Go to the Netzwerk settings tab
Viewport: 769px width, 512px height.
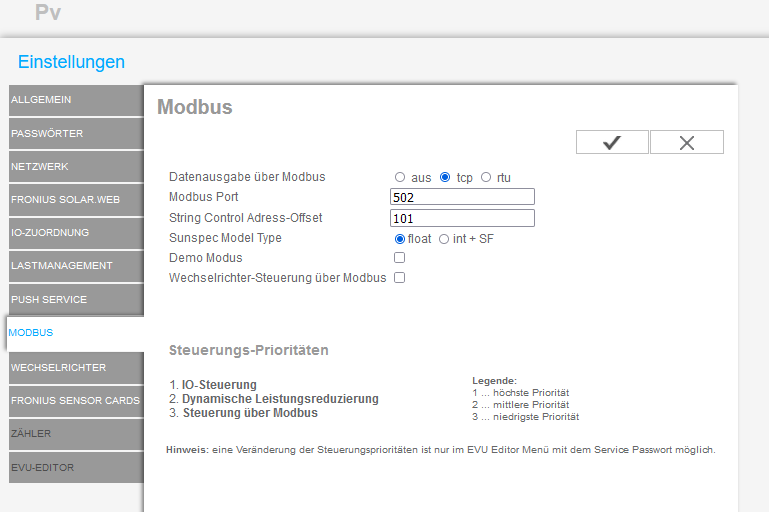click(x=76, y=166)
